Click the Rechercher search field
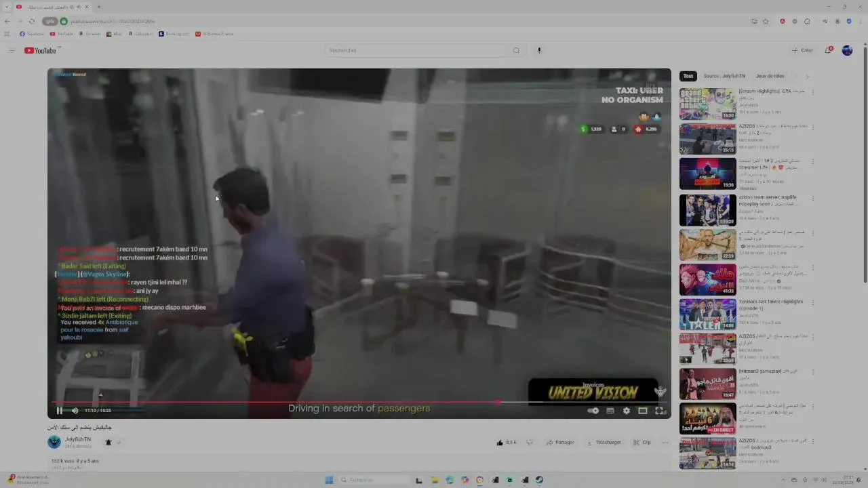Viewport: 868px width, 488px height. pyautogui.click(x=415, y=50)
